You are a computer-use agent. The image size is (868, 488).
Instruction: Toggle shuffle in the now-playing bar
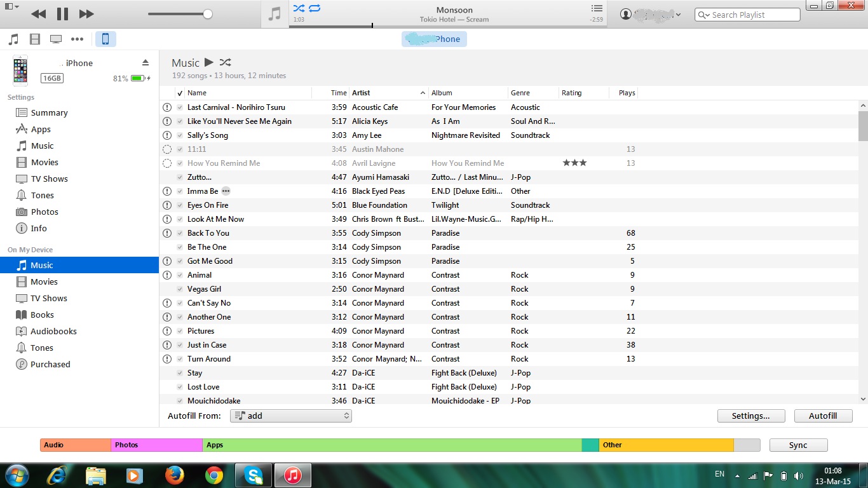299,8
